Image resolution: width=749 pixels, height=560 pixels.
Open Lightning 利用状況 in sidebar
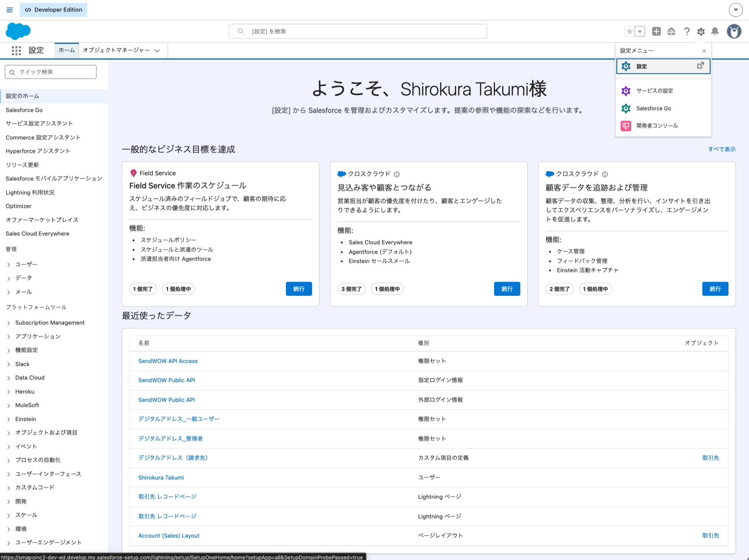click(30, 192)
